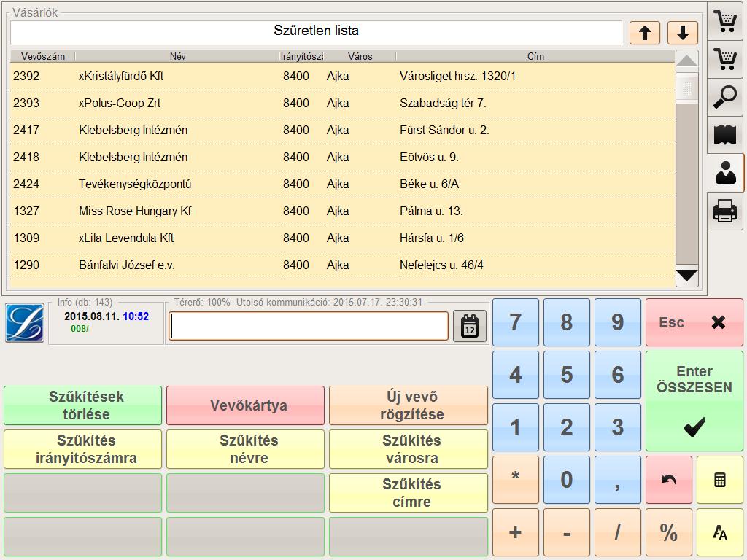
Task: Toggle the font size A button
Action: tap(720, 532)
